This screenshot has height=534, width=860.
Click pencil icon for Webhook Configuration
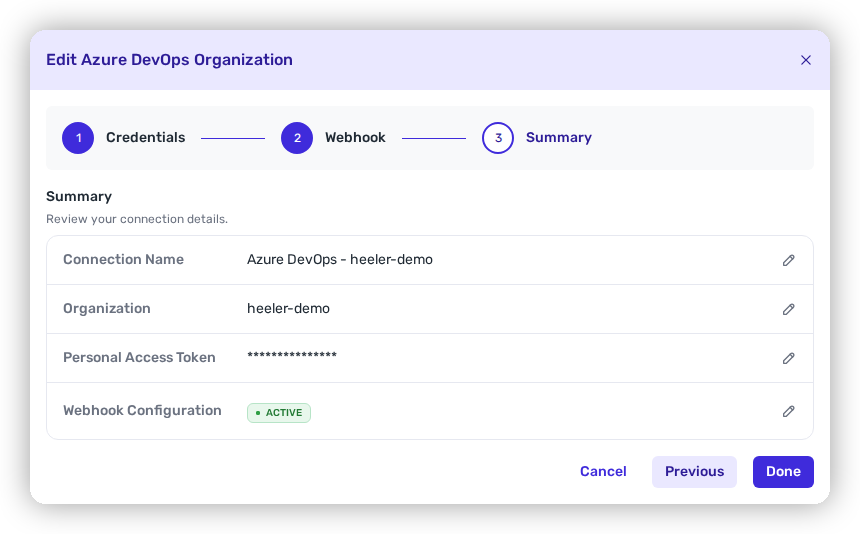[x=788, y=411]
